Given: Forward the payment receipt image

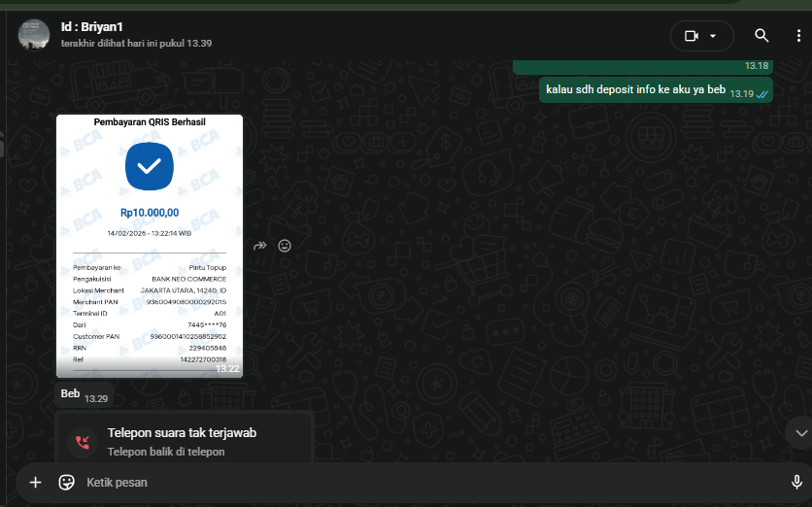Looking at the screenshot, I should pyautogui.click(x=260, y=246).
